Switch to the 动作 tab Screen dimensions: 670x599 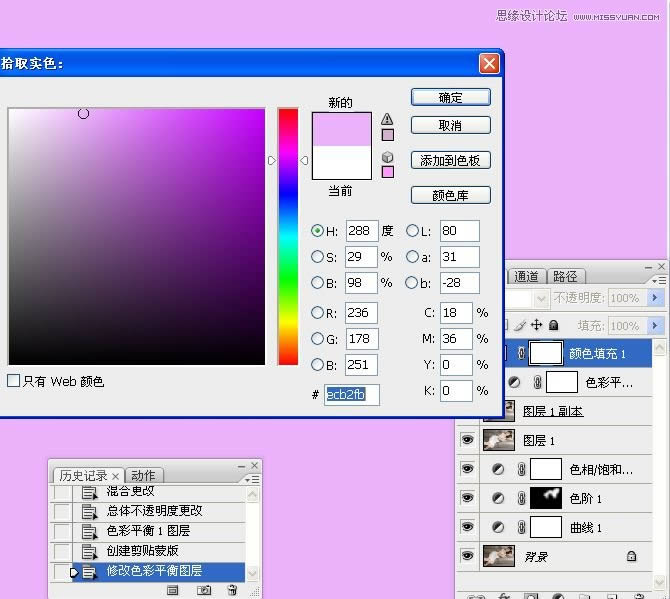click(x=143, y=476)
